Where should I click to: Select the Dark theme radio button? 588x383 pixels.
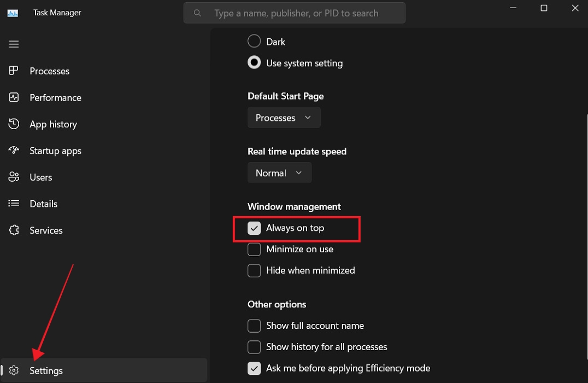point(254,41)
